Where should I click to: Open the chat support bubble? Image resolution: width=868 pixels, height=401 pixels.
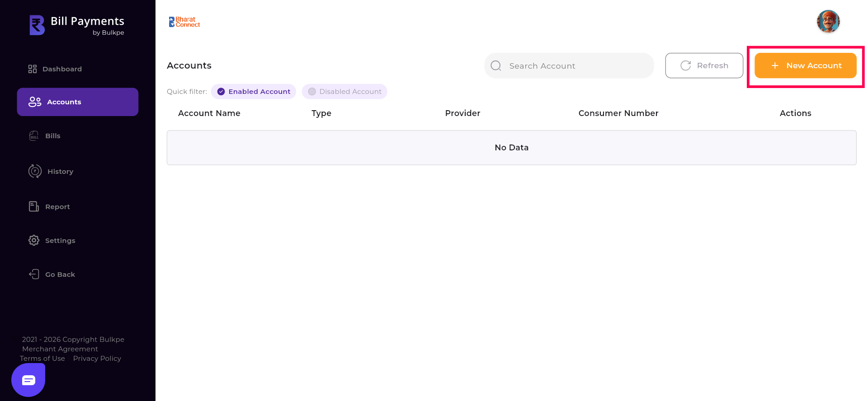pos(28,380)
